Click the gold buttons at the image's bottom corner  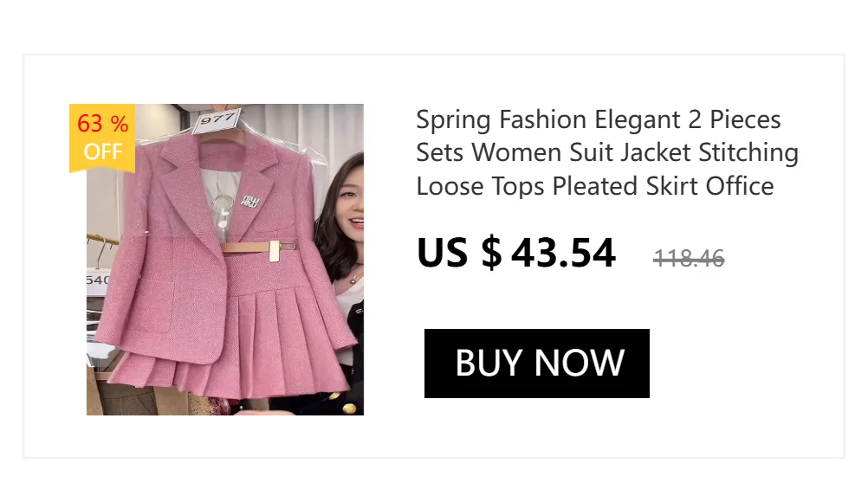coord(351,408)
